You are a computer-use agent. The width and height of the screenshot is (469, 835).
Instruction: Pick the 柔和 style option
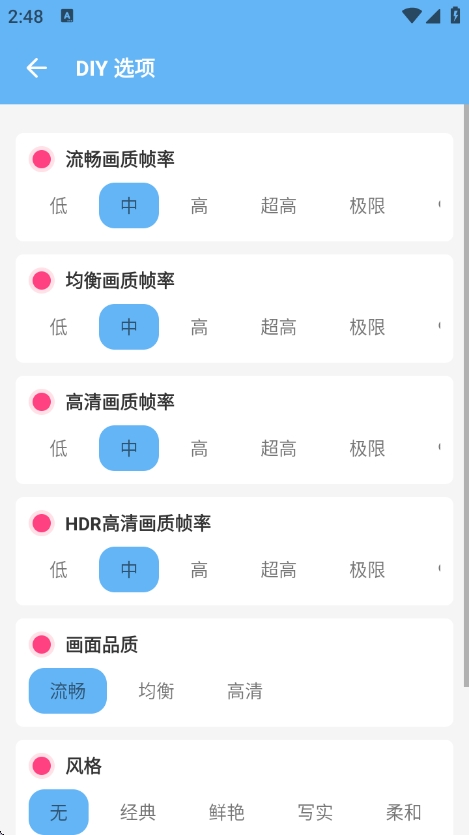(x=404, y=813)
